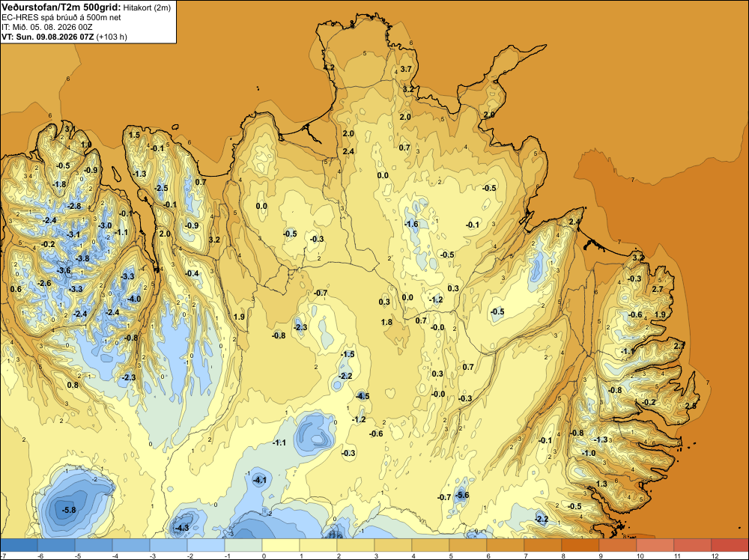The height and width of the screenshot is (560, 749).
Task: Select the -4.3 temperature label
Action: 182,528
